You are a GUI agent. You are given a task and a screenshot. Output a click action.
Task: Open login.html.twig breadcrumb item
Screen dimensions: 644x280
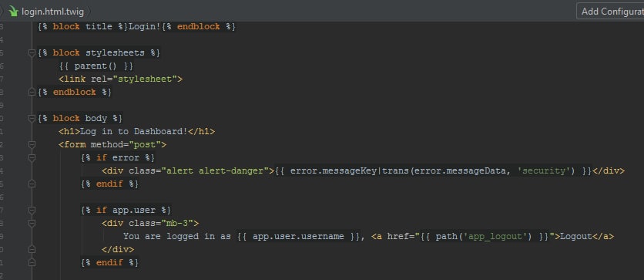click(52, 12)
